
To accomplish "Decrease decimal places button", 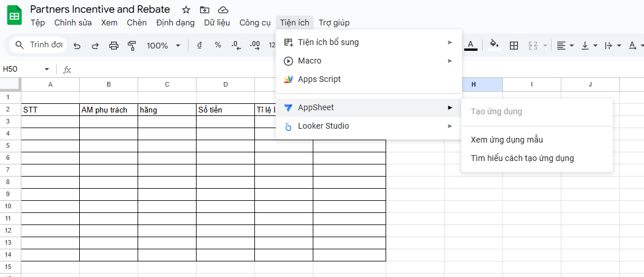I will coord(235,45).
